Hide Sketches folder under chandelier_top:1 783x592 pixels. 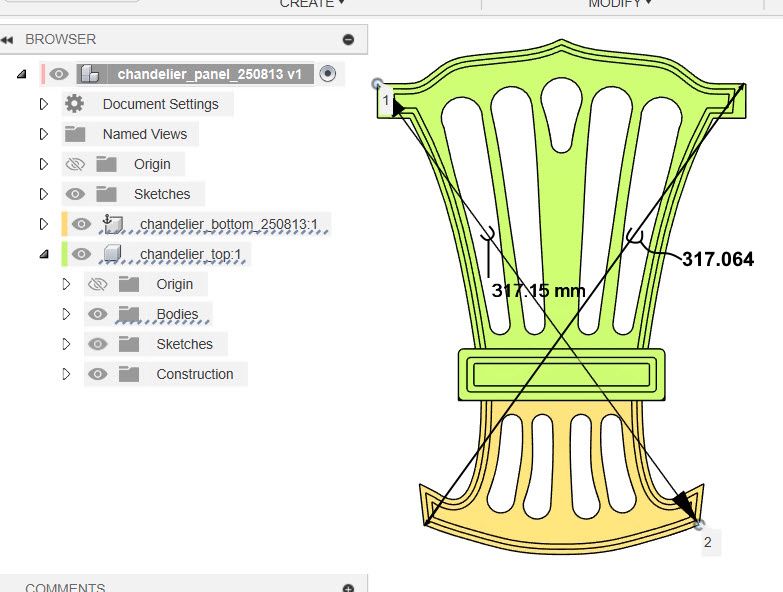pyautogui.click(x=97, y=344)
